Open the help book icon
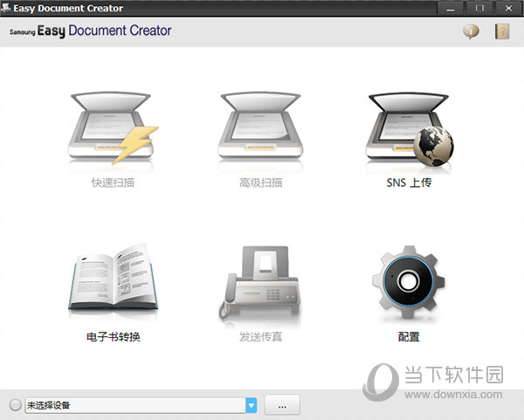 click(x=502, y=31)
